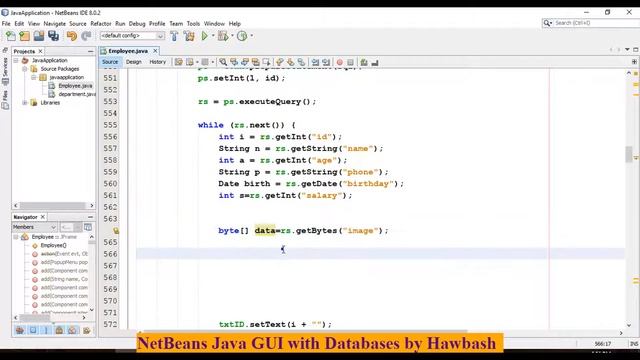
Task: Click the search magnifier icon in Search box
Action: coord(547,23)
